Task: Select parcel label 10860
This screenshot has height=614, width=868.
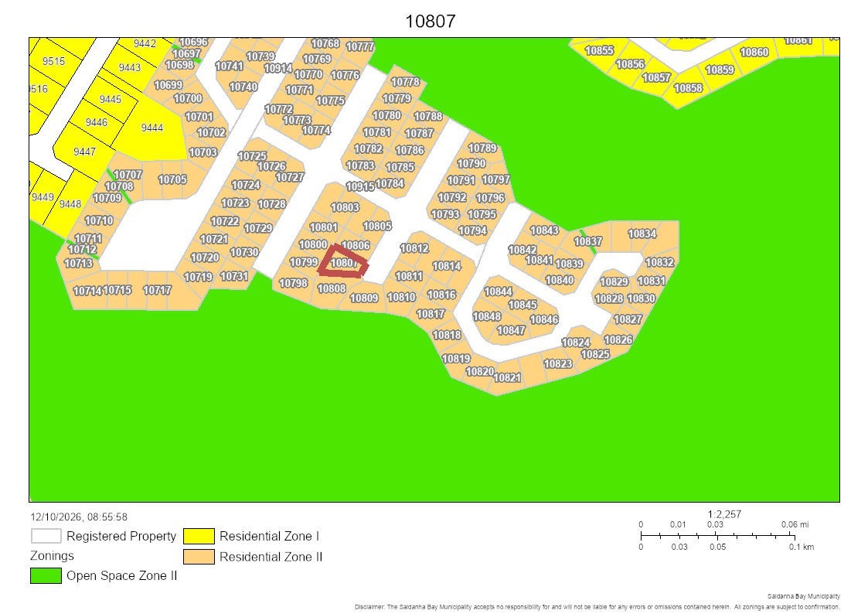Action: tap(754, 52)
